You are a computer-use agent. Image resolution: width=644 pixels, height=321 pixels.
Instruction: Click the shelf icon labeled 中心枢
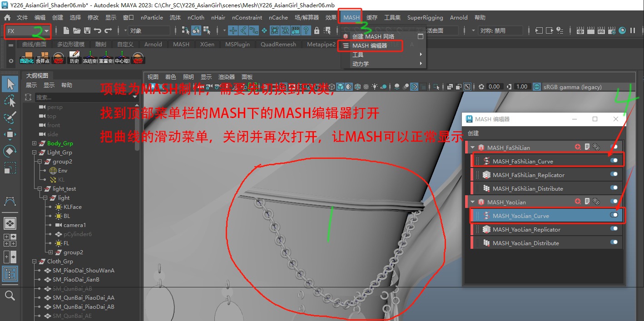[122, 57]
